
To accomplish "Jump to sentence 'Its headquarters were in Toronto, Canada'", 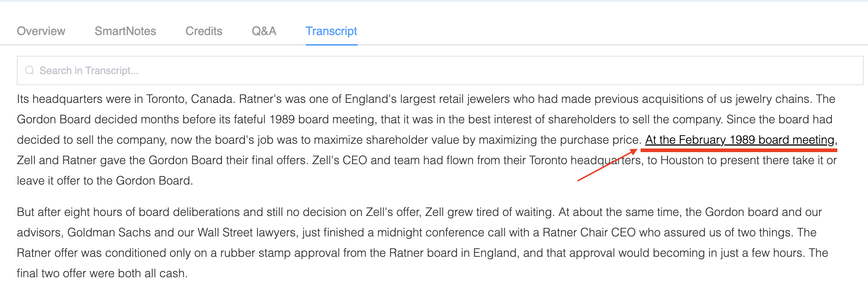I will point(126,99).
